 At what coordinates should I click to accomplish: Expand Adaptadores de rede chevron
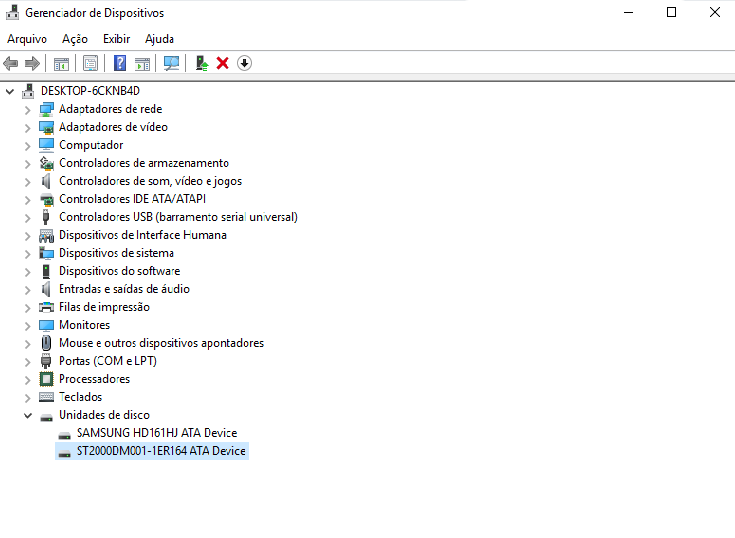tap(28, 110)
